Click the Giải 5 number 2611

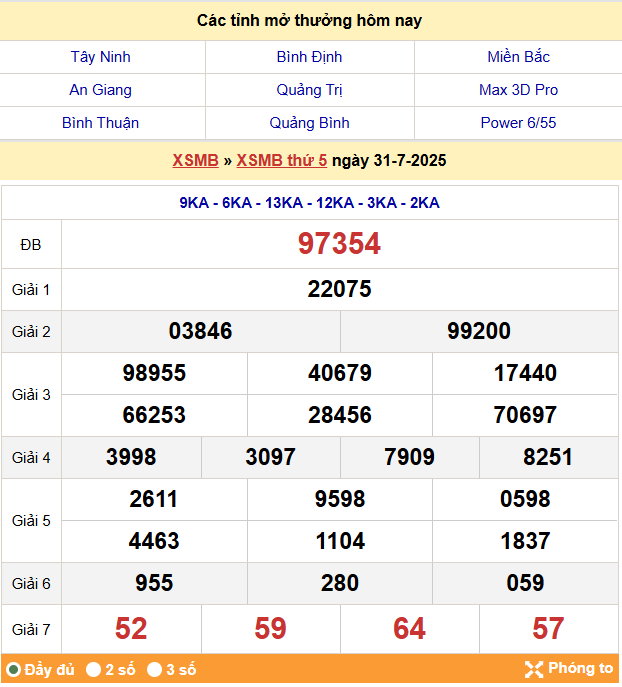coord(154,499)
